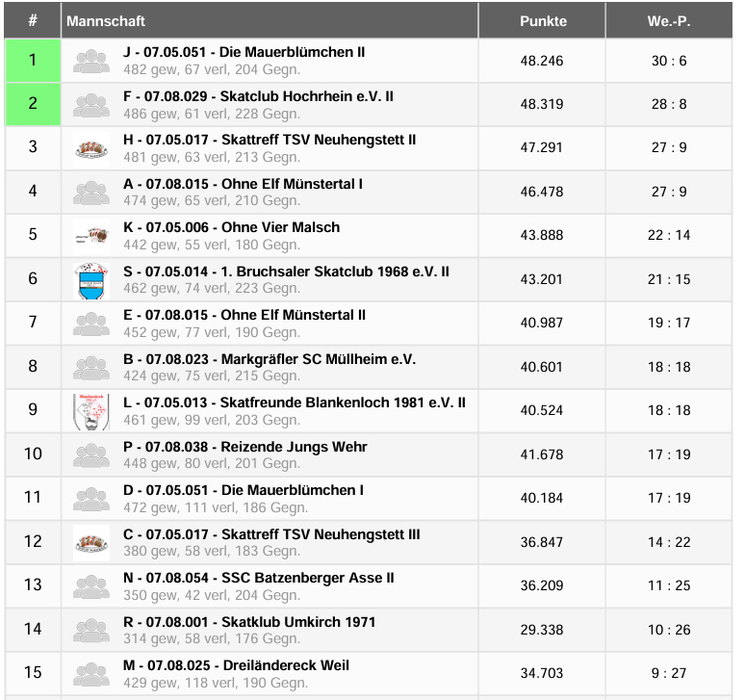Image resolution: width=745 pixels, height=700 pixels.
Task: Click the points value 48.319
Action: tap(542, 104)
